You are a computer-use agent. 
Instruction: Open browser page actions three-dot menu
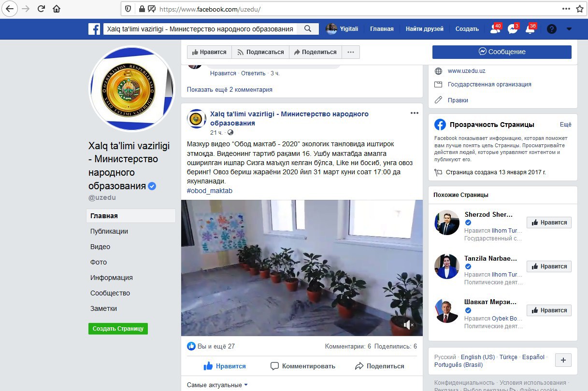click(566, 9)
